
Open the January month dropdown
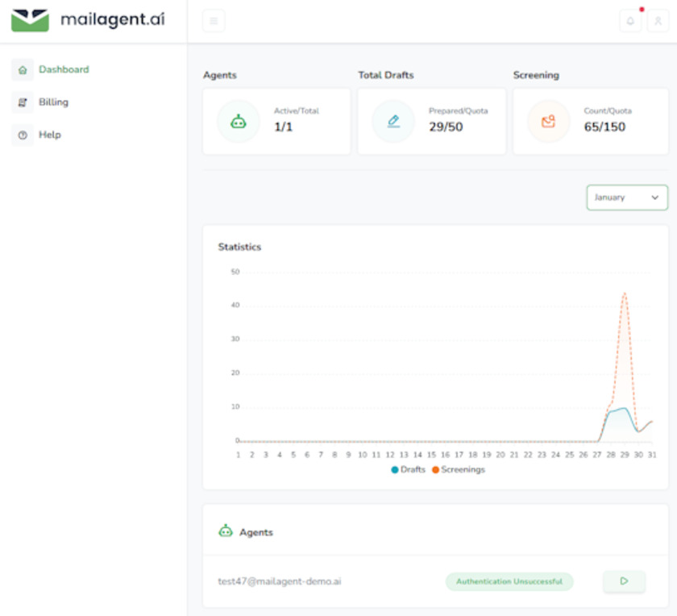(x=626, y=198)
